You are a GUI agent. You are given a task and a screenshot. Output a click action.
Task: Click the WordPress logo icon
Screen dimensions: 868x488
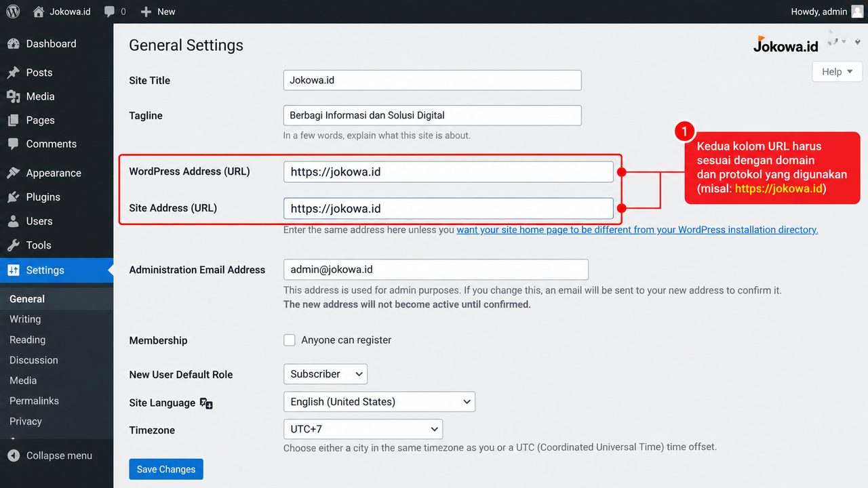click(x=13, y=12)
